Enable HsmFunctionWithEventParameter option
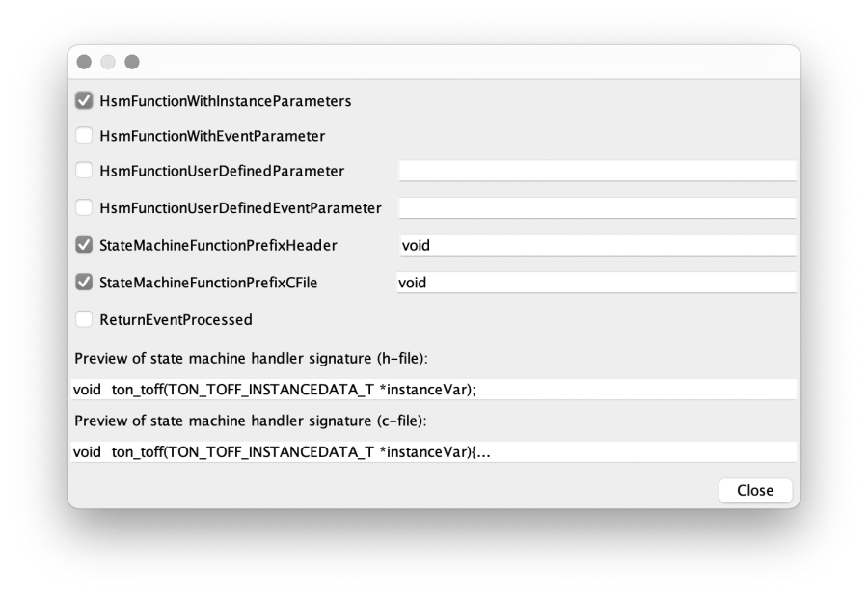868x597 pixels. [x=84, y=136]
